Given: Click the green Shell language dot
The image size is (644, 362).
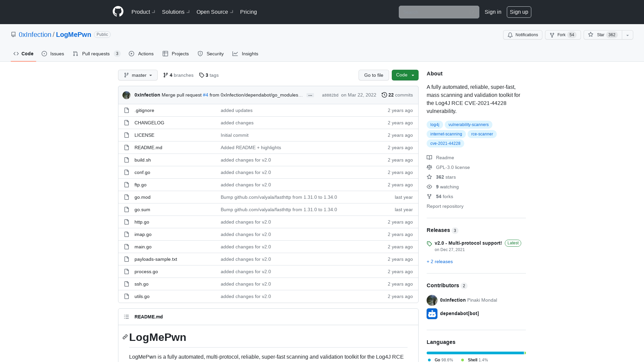Looking at the screenshot, I should 463,360.
